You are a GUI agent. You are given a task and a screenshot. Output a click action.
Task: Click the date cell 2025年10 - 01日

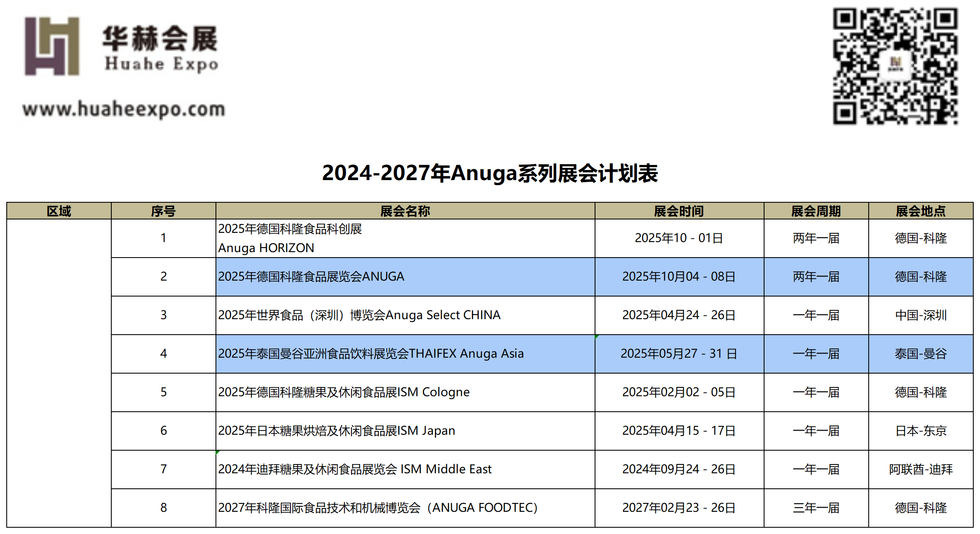[x=680, y=238]
